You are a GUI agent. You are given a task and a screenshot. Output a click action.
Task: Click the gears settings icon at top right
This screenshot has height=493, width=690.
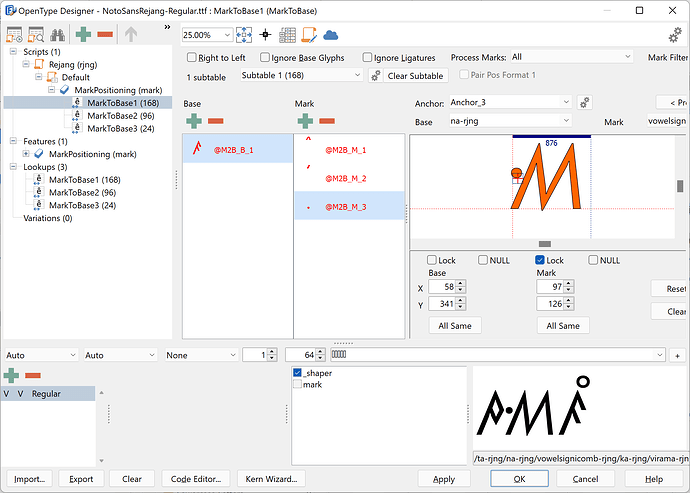point(674,35)
